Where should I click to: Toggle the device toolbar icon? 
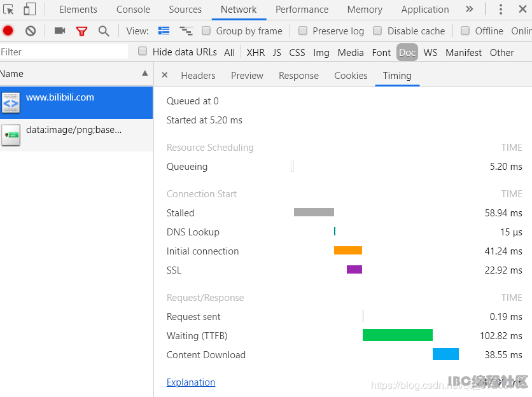point(29,10)
